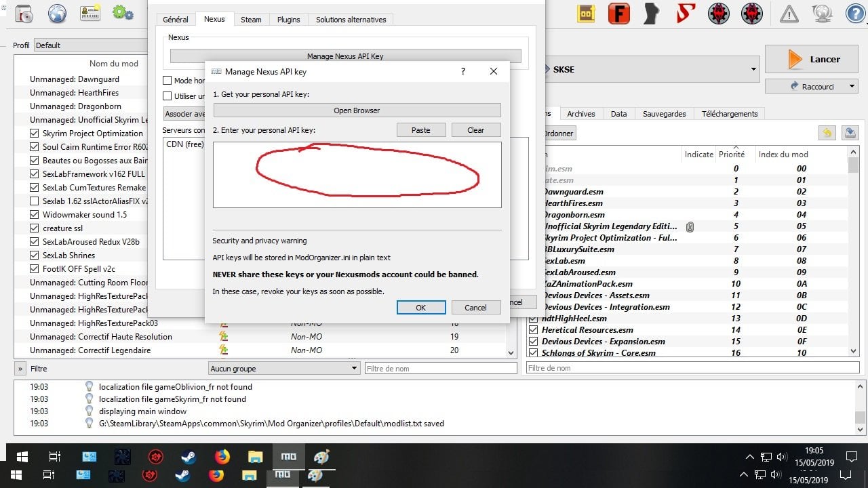
Task: Click lightbulb icon beside gameSkyrim_fr log entry
Action: [x=89, y=399]
